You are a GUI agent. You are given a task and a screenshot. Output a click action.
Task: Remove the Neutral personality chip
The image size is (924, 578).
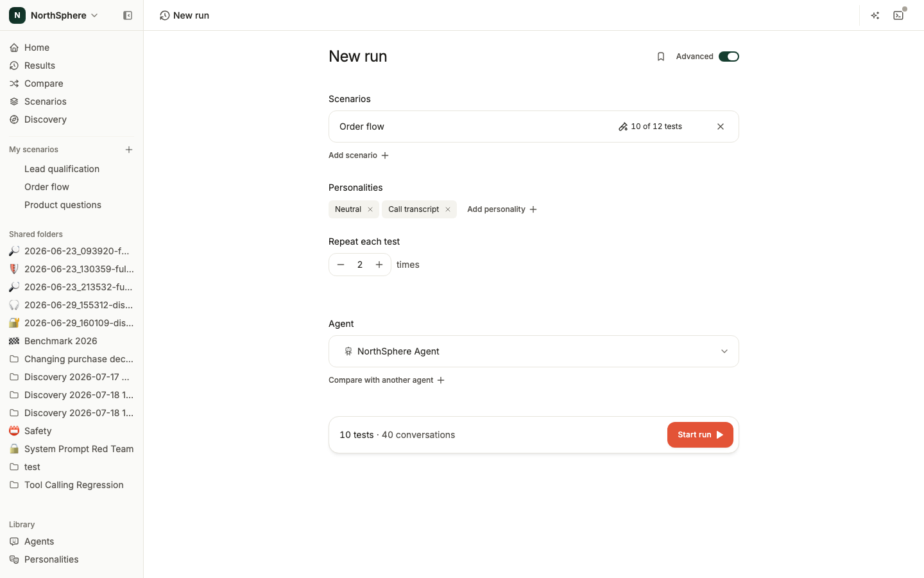pos(370,209)
